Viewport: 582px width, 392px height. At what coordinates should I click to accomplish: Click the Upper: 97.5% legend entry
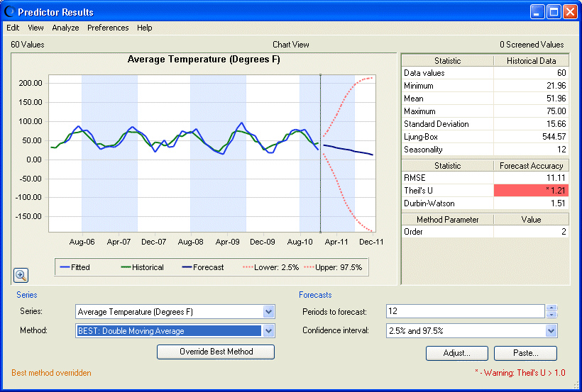point(333,267)
